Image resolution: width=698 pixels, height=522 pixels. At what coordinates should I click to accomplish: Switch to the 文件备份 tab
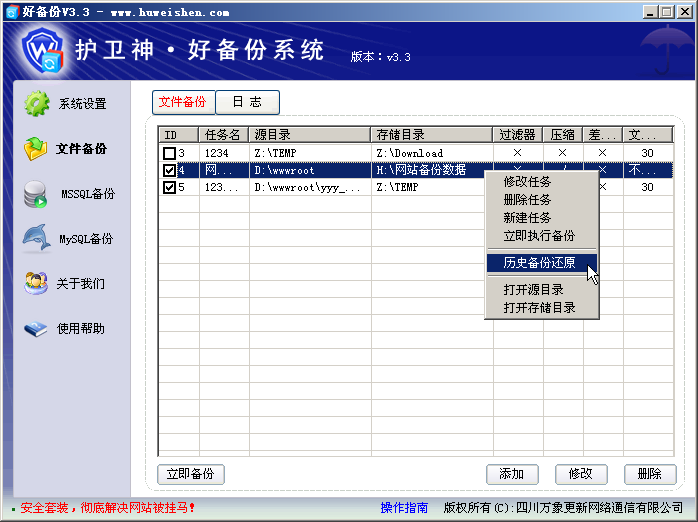click(183, 102)
